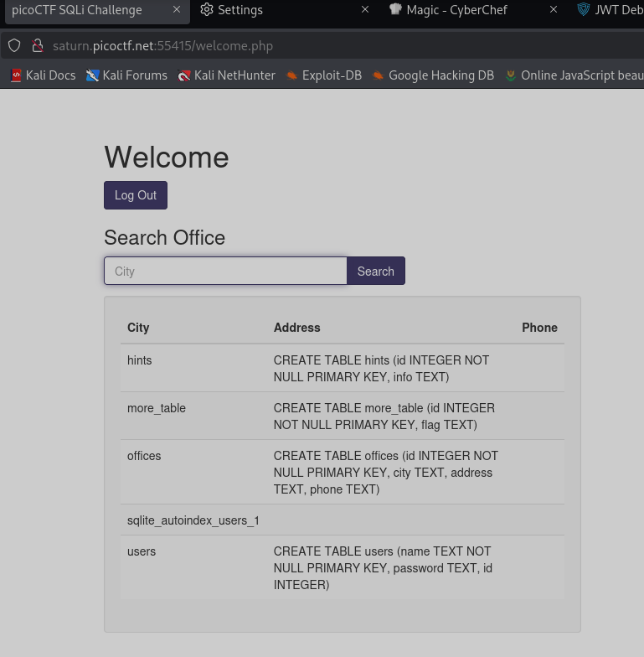644x657 pixels.
Task: Switch to the Magic - CyberChef tab
Action: 456,10
